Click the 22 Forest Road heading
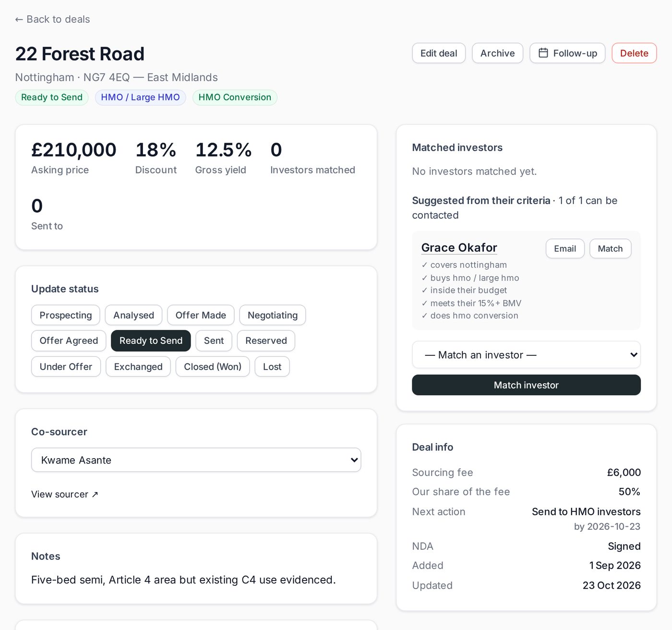The width and height of the screenshot is (672, 630). [x=80, y=54]
